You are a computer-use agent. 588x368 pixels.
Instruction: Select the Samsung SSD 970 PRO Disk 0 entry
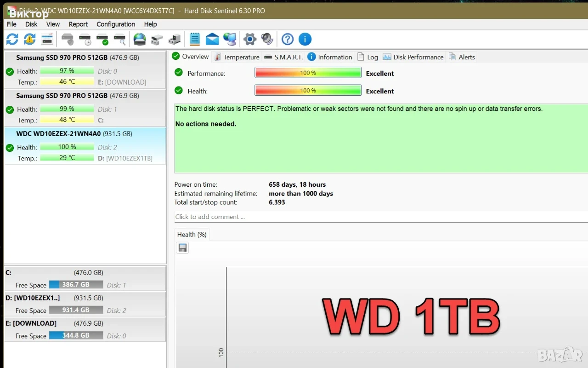coord(85,70)
